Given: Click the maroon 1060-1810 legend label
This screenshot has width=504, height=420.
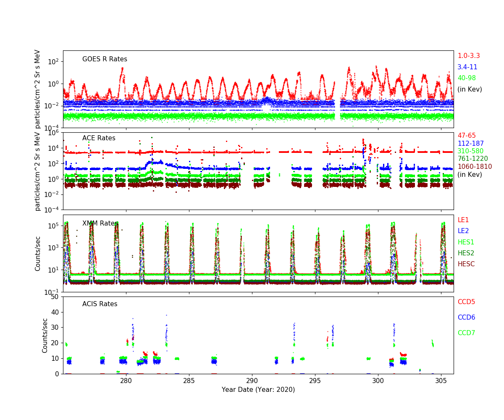Looking at the screenshot, I should (x=475, y=167).
